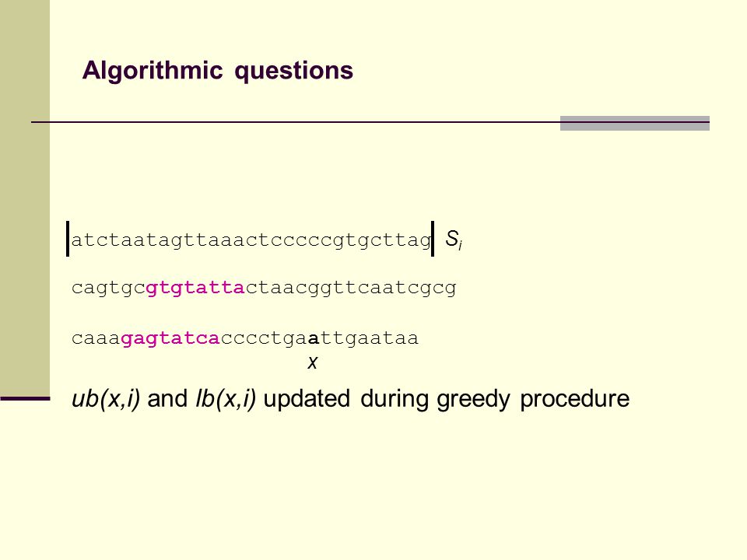Click the italic lb(x,i) term
The image size is (747, 560).
(226, 398)
